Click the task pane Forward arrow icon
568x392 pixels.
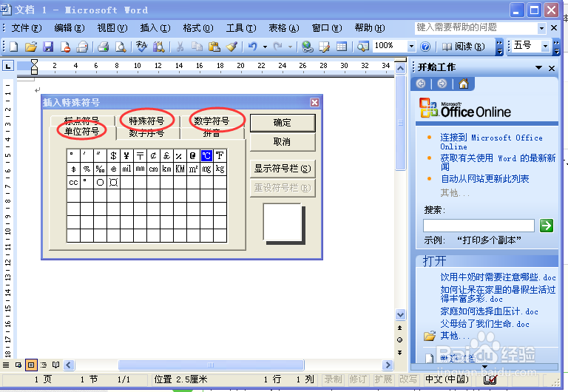point(442,84)
